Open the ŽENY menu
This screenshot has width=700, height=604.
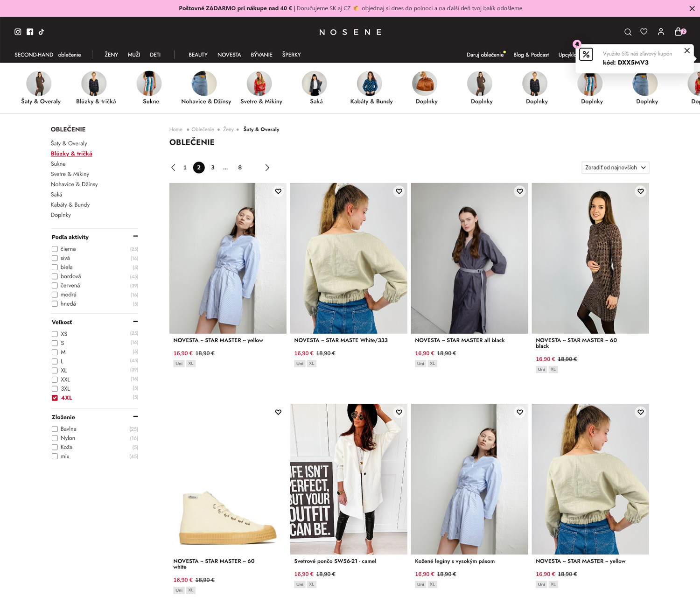(111, 55)
